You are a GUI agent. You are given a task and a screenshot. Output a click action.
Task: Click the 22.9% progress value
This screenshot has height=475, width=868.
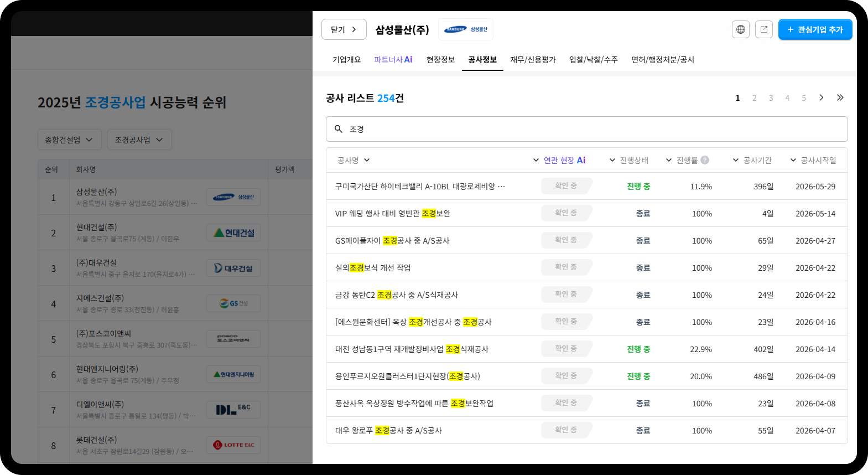point(701,349)
